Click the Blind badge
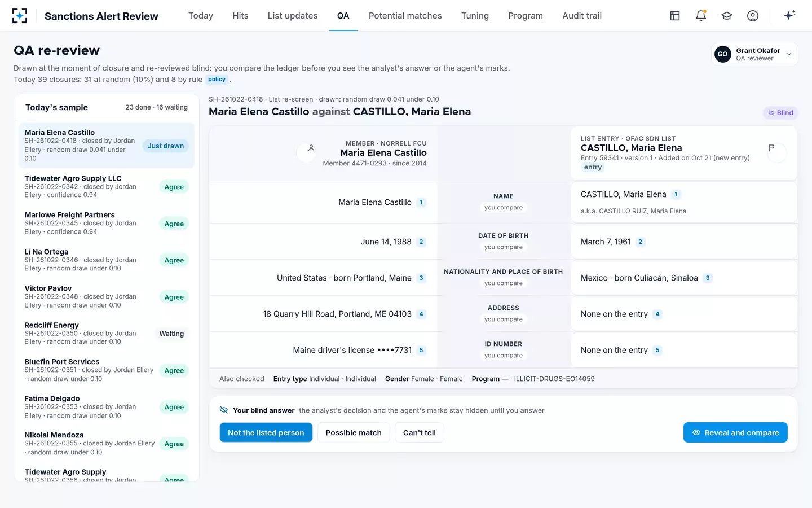812x508 pixels. 780,113
